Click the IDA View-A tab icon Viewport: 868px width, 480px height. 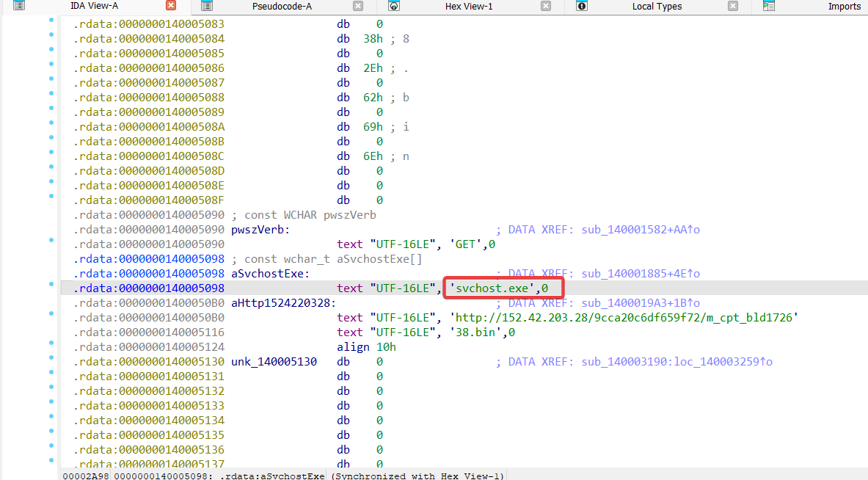(x=19, y=6)
